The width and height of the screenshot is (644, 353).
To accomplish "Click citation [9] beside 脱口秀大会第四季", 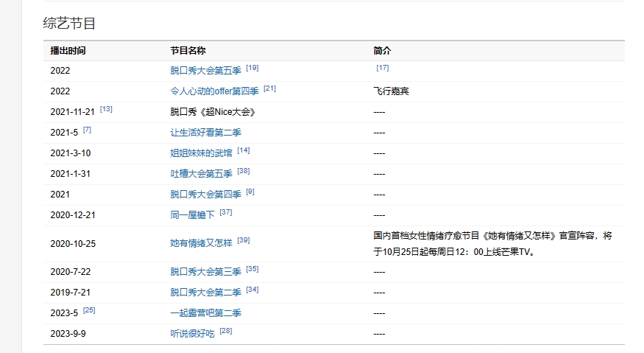I will 250,192.
